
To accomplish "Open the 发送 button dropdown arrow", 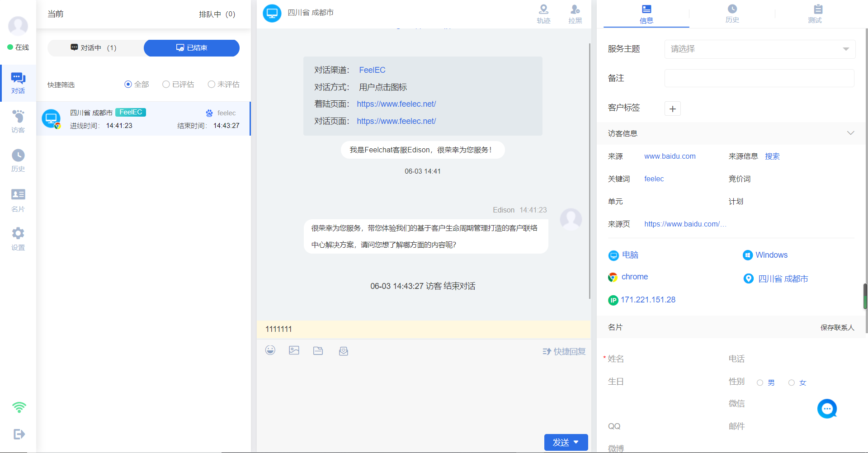I will click(576, 442).
